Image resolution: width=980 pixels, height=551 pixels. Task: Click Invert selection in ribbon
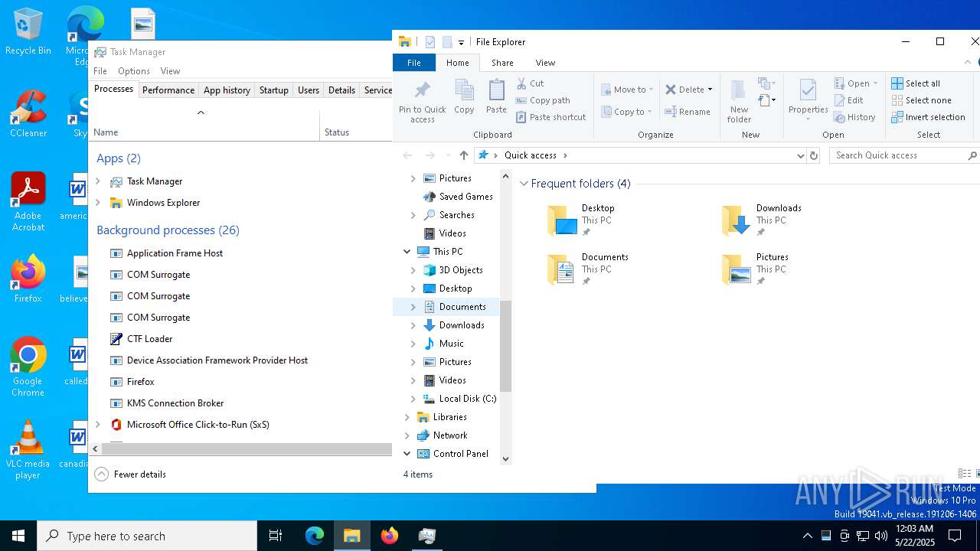(928, 117)
